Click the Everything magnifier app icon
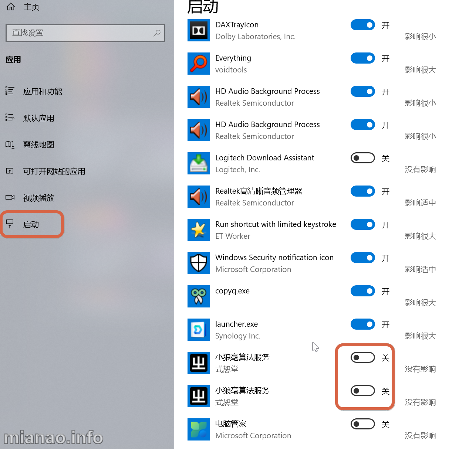This screenshot has height=449, width=476. pos(199,64)
